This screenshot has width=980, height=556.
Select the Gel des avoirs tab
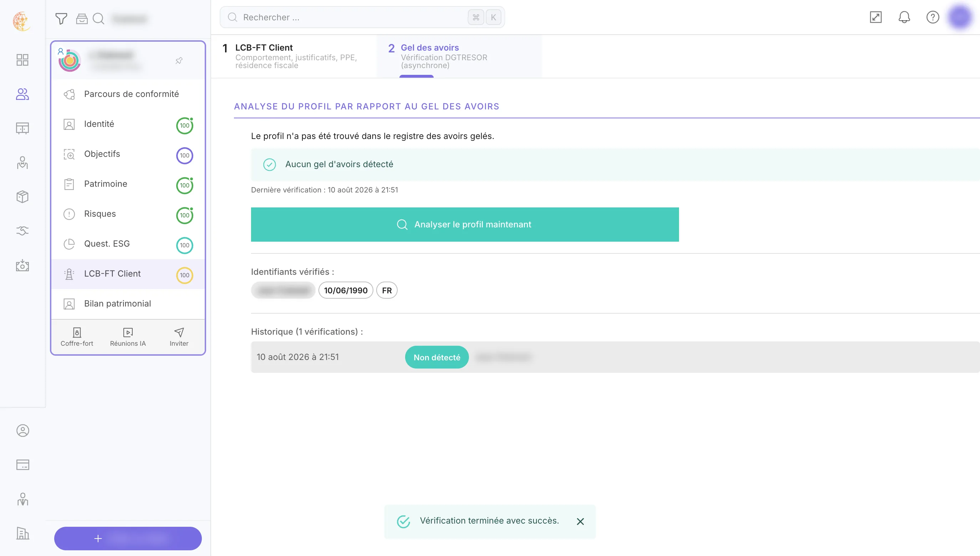(459, 56)
